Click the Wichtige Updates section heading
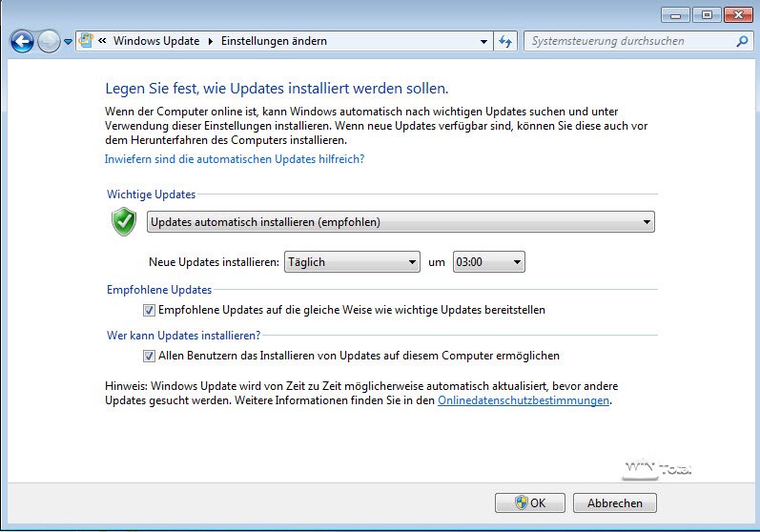 point(152,194)
